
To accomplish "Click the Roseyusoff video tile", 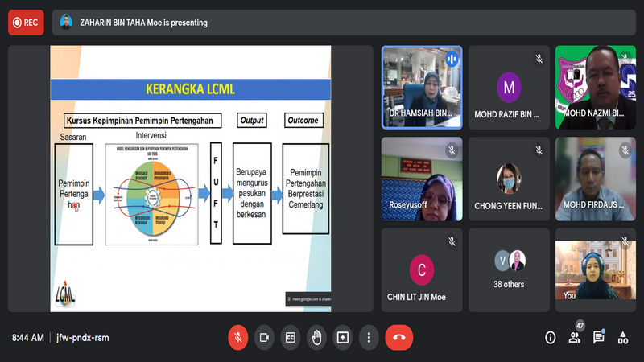I will [x=422, y=179].
